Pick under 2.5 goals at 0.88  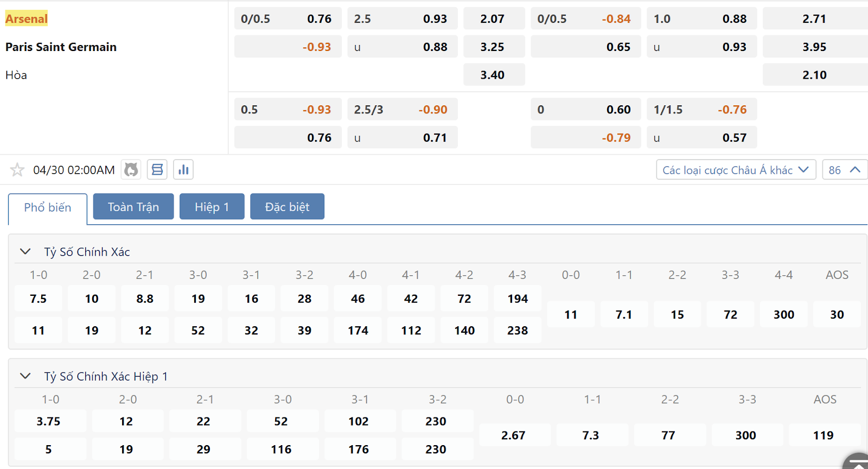[x=403, y=47]
